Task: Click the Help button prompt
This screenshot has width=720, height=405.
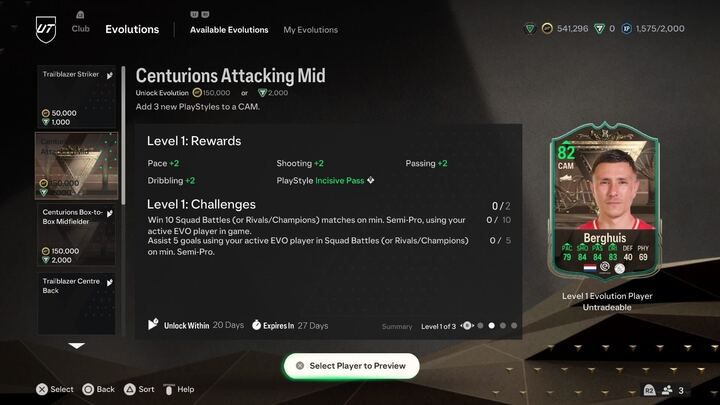Action: (179, 389)
